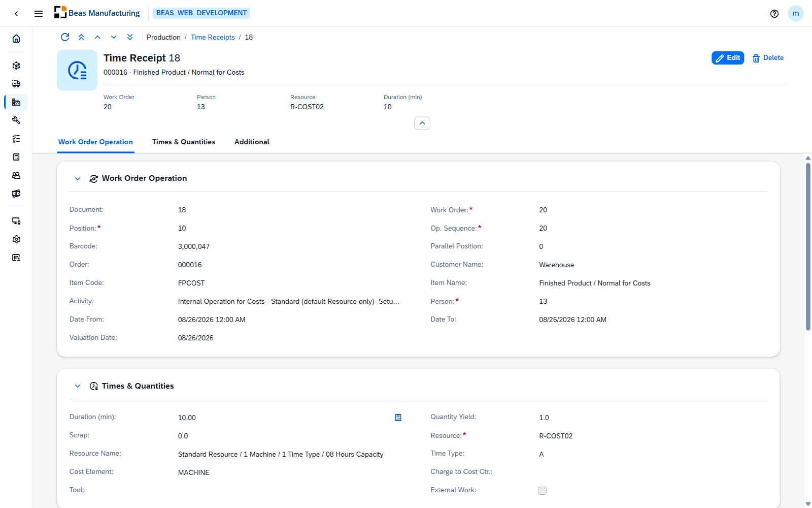812x508 pixels.
Task: Select the Work Order Operation tab
Action: (95, 142)
